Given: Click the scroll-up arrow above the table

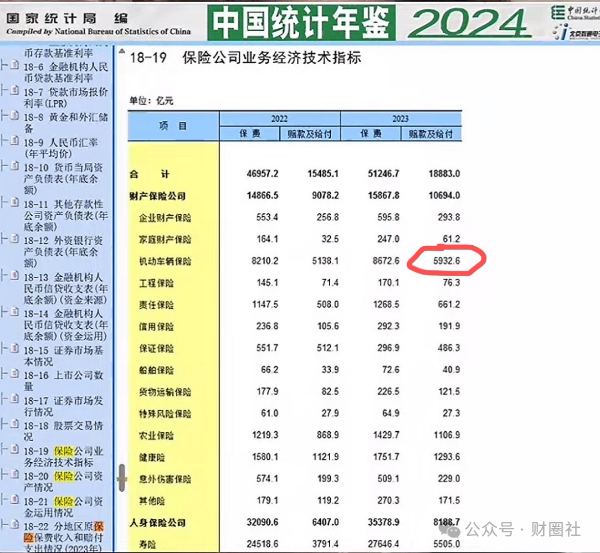Looking at the screenshot, I should [122, 51].
